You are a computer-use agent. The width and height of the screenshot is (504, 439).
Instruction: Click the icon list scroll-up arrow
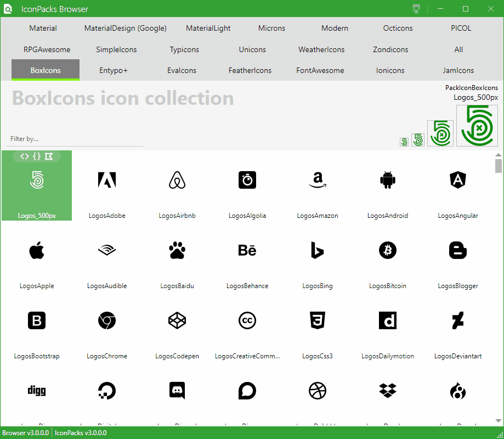(x=498, y=155)
